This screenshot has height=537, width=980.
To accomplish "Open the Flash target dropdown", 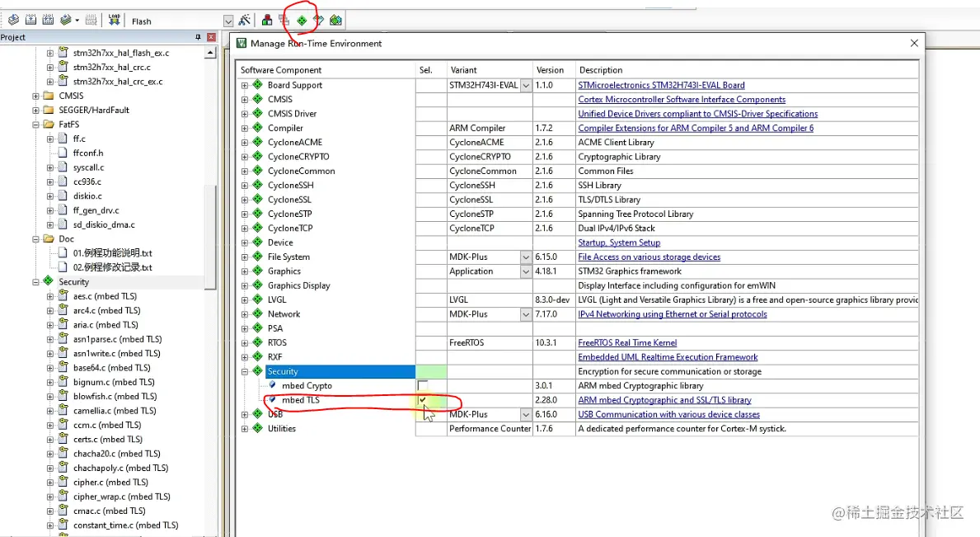I will [228, 21].
